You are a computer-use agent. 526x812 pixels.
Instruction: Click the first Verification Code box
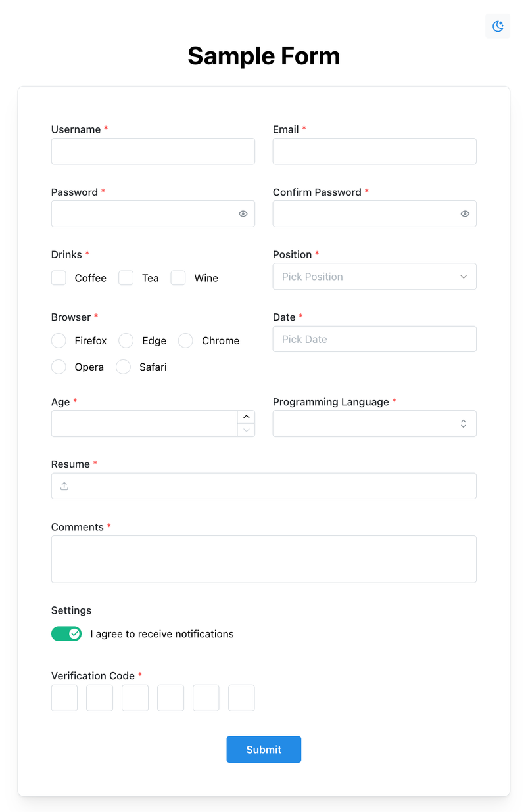(x=64, y=698)
